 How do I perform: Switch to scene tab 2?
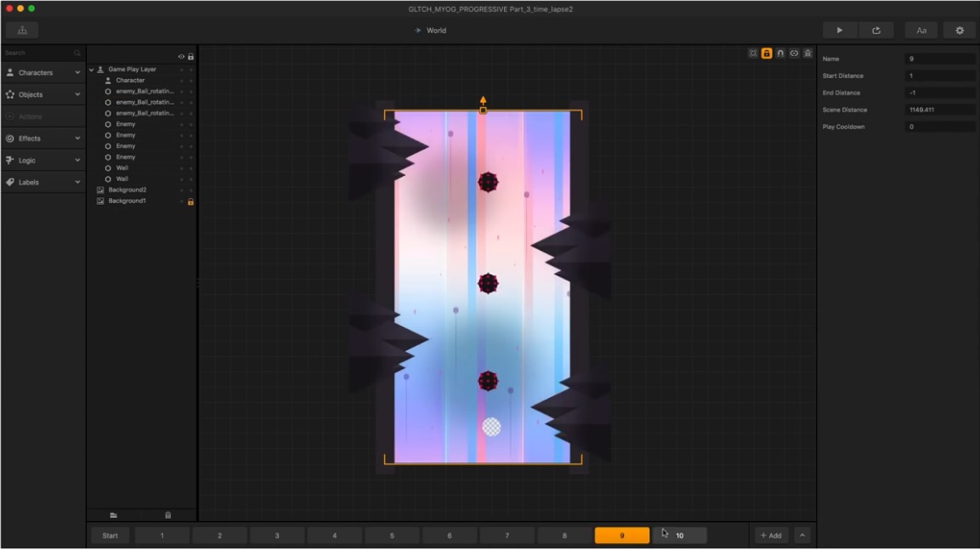[x=219, y=536]
